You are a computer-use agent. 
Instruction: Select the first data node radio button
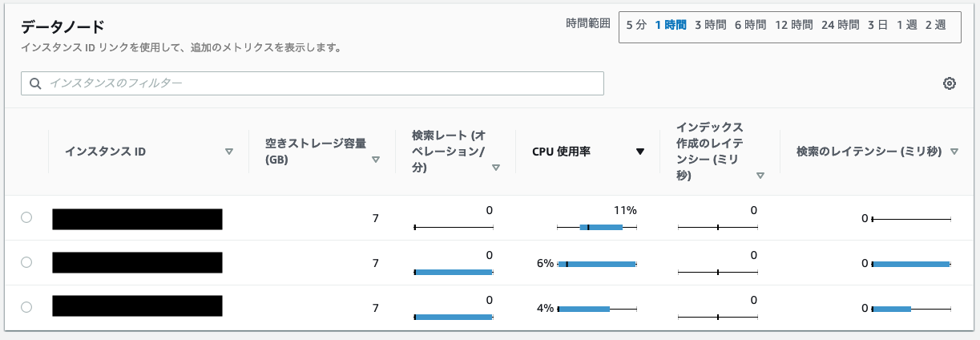pos(26,217)
